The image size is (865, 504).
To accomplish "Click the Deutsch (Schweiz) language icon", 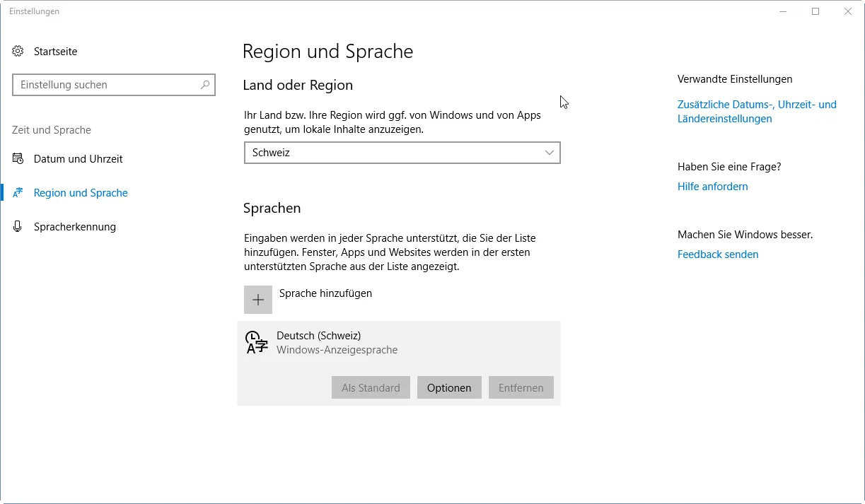I will [256, 342].
